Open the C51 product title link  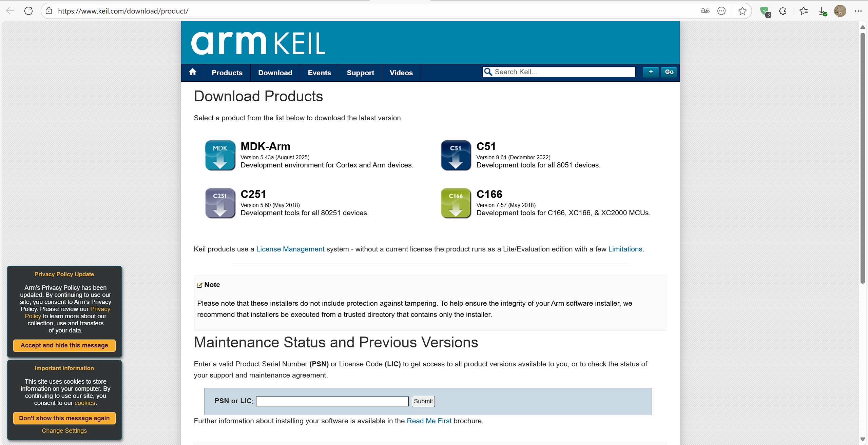coord(486,146)
